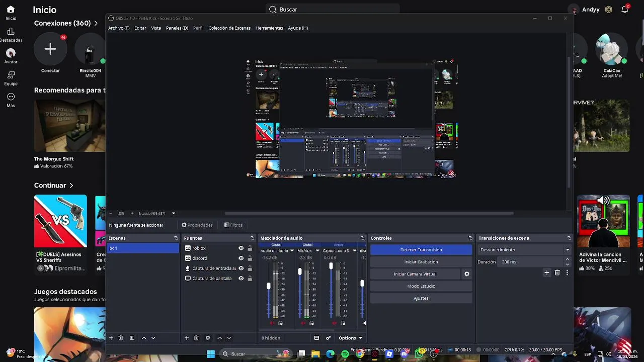The width and height of the screenshot is (644, 362).
Task: Undock the Mezclador de audio panel
Action: pos(362,238)
